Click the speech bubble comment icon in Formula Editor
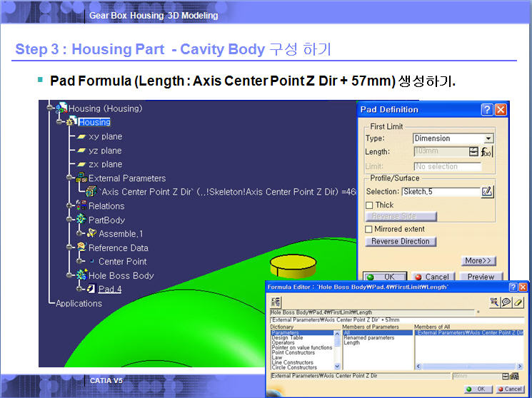532x398 pixels. pyautogui.click(x=506, y=302)
